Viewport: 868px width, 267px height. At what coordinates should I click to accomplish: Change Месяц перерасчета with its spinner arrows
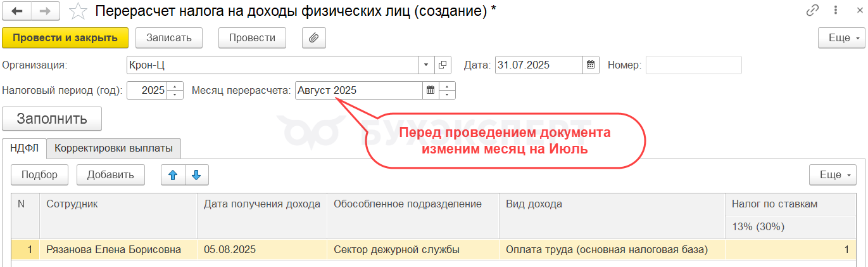point(447,90)
